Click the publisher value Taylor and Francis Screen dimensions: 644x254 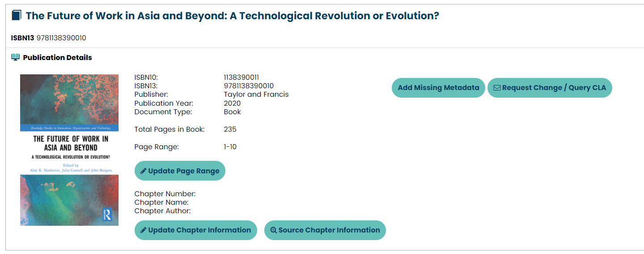(x=256, y=95)
